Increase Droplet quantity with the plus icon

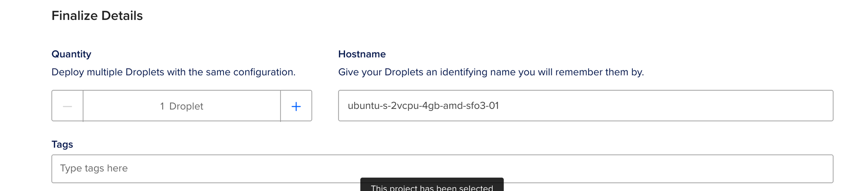click(x=296, y=106)
